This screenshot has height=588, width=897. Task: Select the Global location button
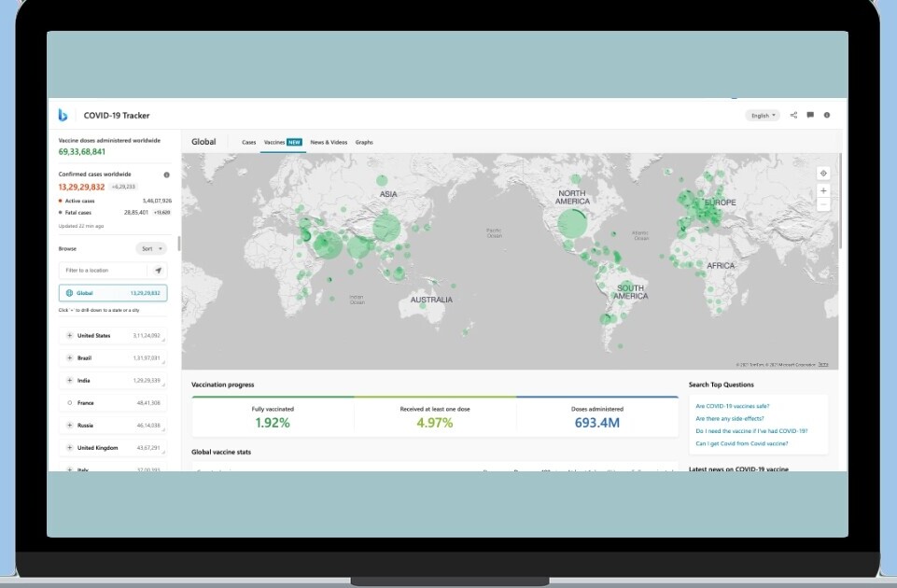(113, 293)
